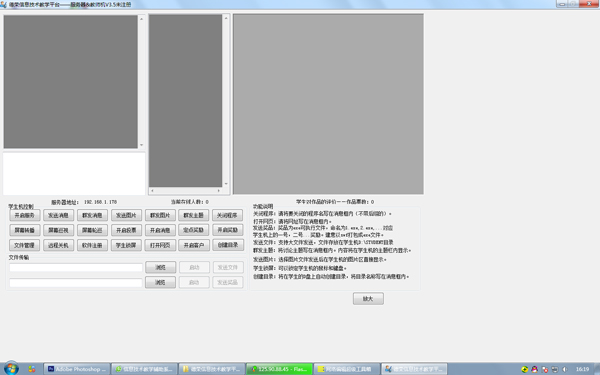Open 屏幕监视 screen monitoring
Screen dimensions: 600x375
tap(58, 230)
